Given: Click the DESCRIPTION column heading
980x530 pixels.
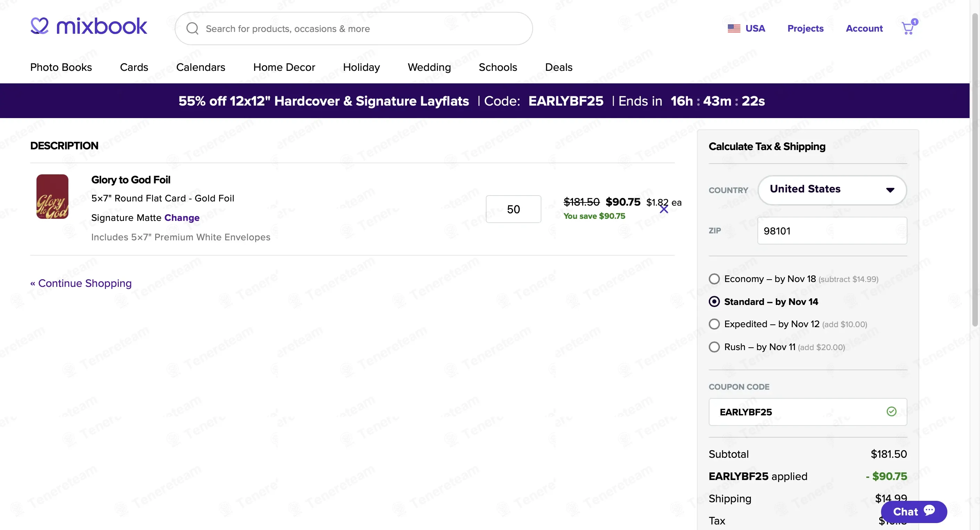Looking at the screenshot, I should (64, 146).
